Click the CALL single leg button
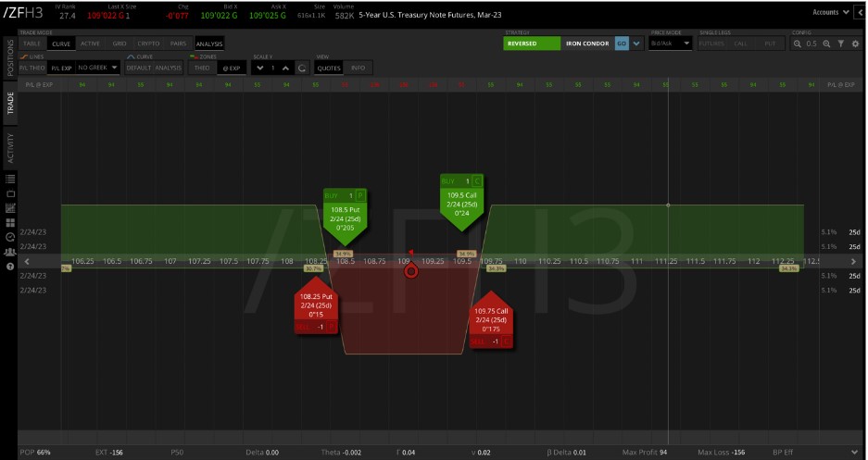The height and width of the screenshot is (460, 868). tap(741, 44)
